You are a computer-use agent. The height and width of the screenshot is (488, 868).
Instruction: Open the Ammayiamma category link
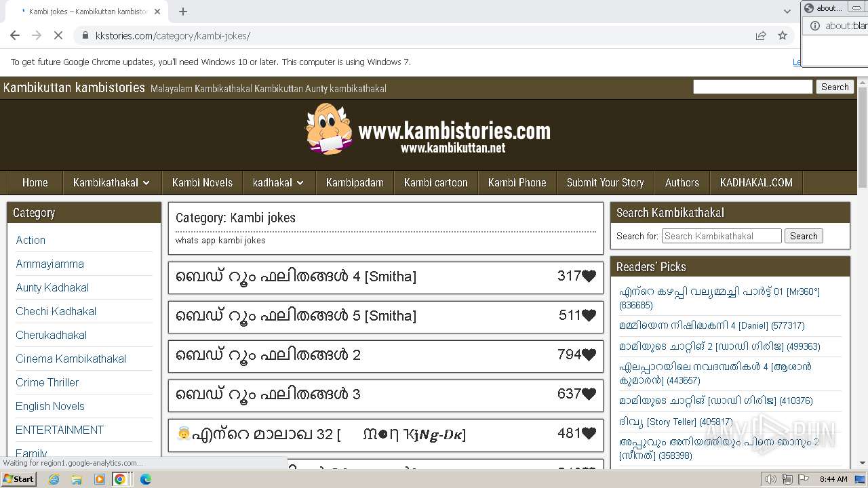click(x=50, y=264)
